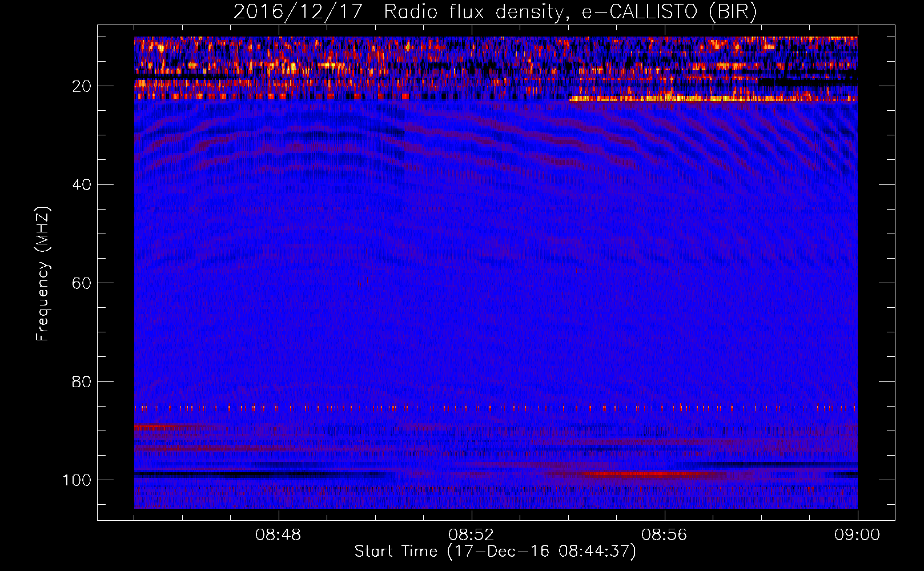The image size is (924, 571).
Task: Click the '08:48' time tick label
Action: (278, 535)
